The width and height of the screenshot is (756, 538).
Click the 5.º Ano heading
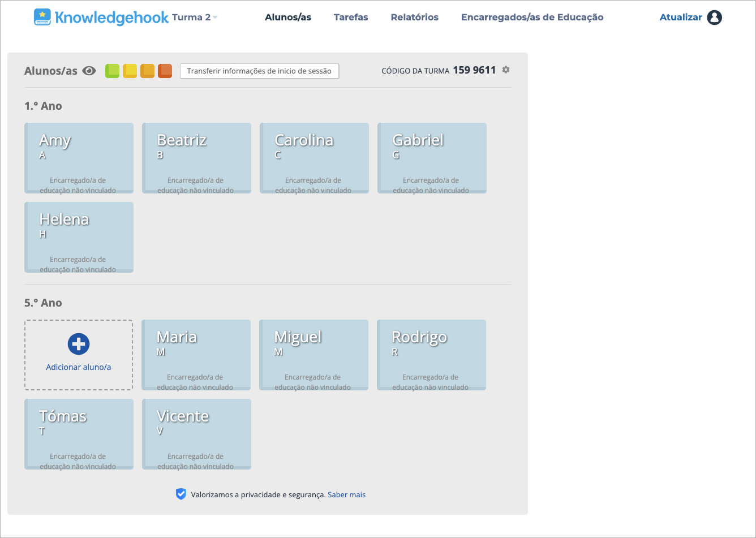[43, 303]
